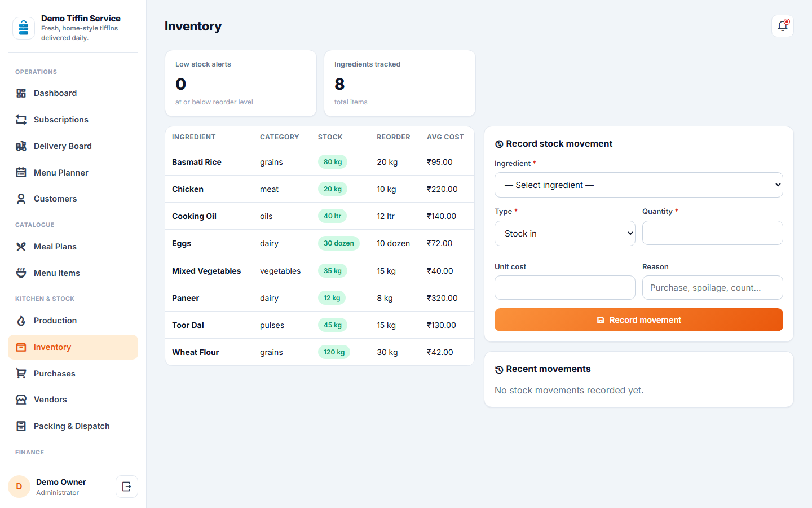Open Subscriptions page
The image size is (812, 508).
pyautogui.click(x=73, y=120)
